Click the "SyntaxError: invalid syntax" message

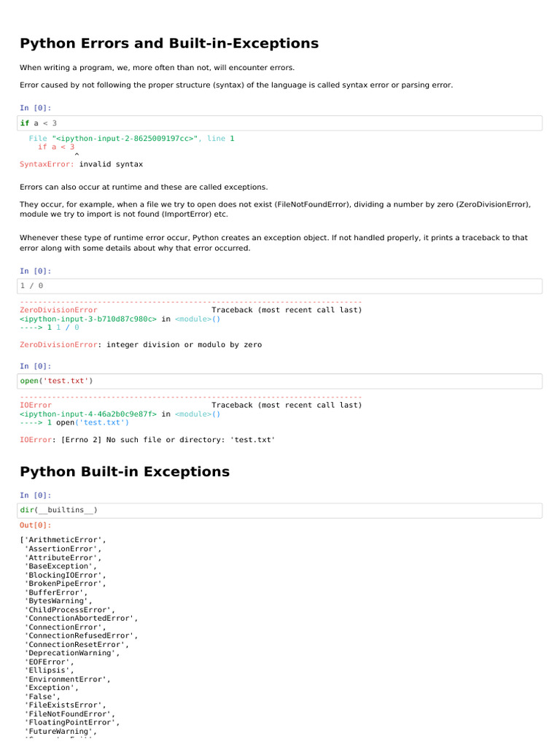[x=82, y=164]
